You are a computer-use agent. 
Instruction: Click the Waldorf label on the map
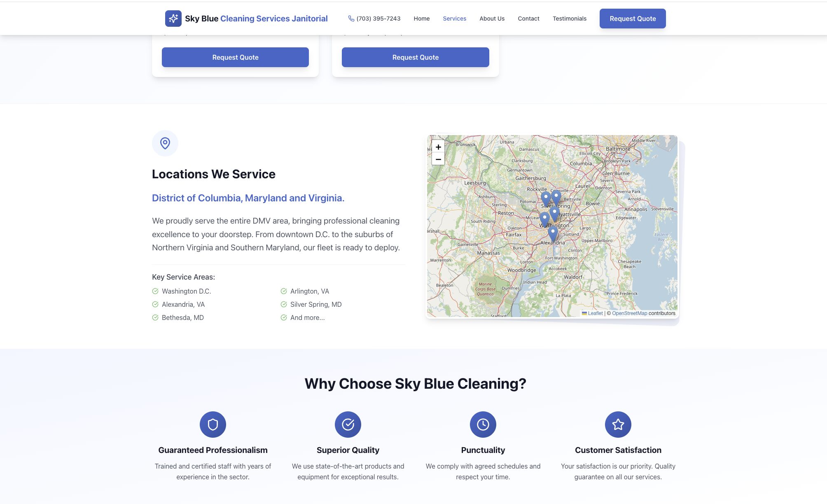coord(573,277)
